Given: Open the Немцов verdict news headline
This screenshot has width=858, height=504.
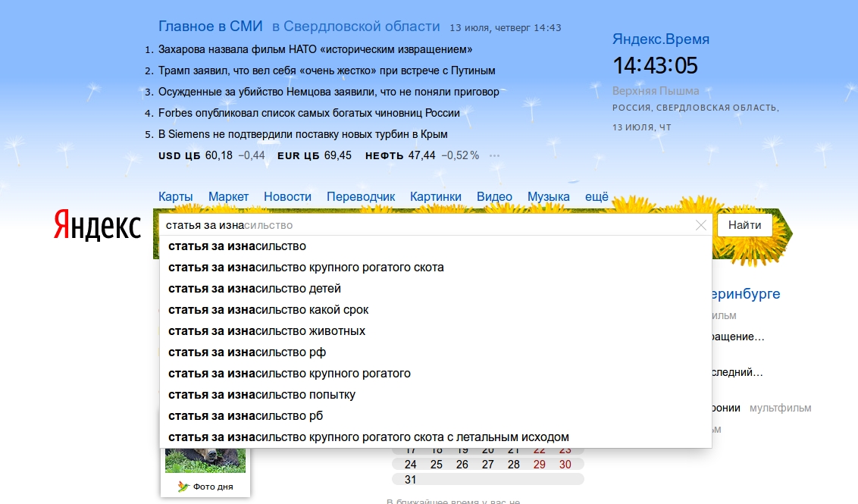Looking at the screenshot, I should tap(328, 92).
